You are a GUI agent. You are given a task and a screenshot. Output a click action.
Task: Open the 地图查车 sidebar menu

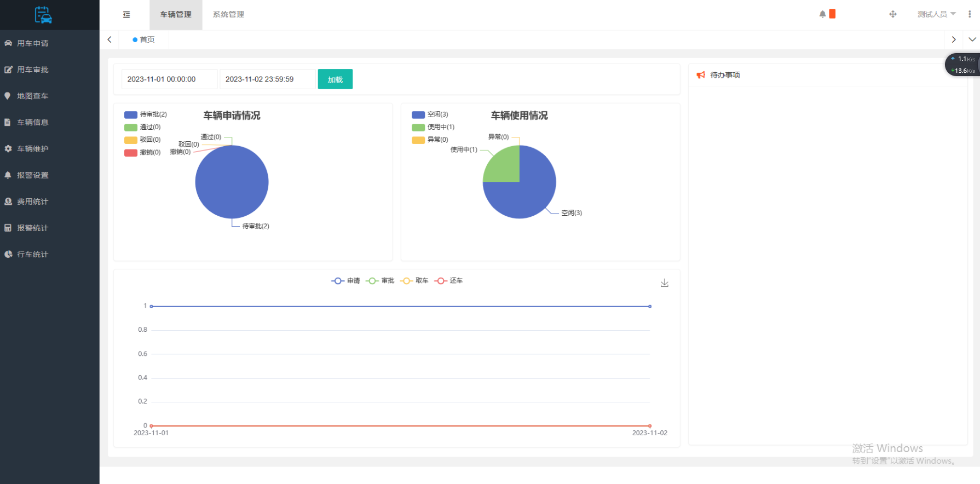tap(50, 96)
